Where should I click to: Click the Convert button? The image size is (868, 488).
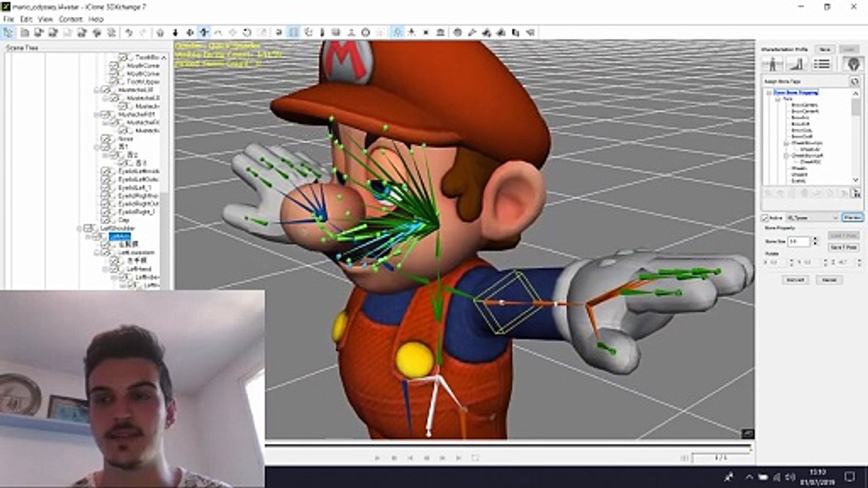795,279
